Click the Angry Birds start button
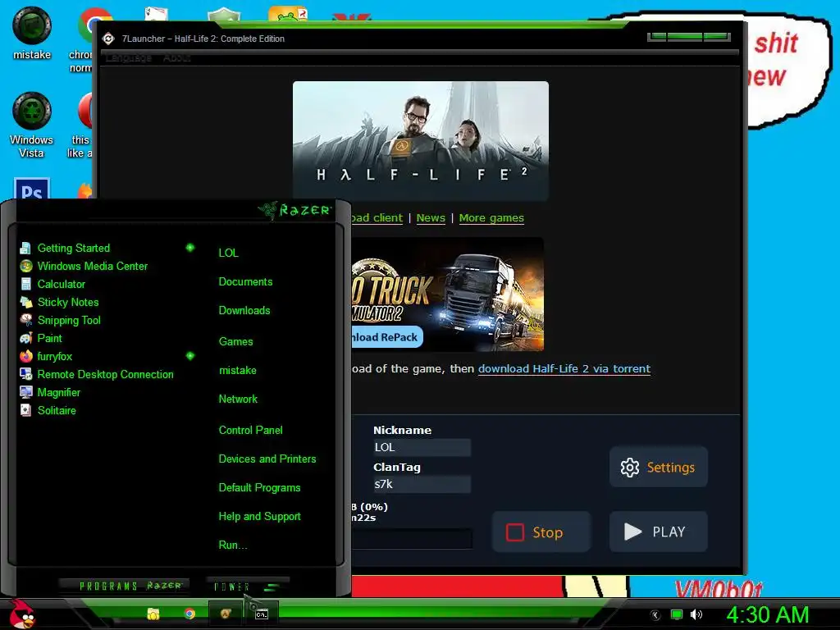 click(22, 614)
